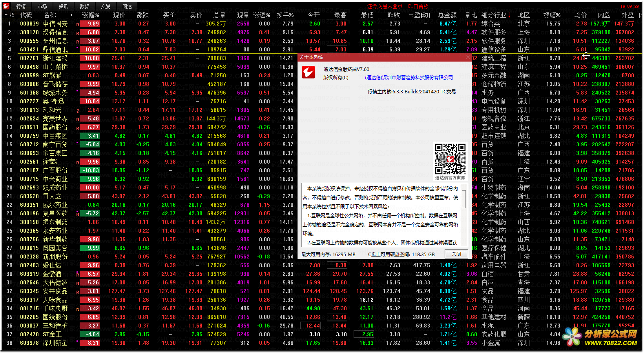
Task: Sort by the 涨速% column header
Action: click(x=261, y=15)
